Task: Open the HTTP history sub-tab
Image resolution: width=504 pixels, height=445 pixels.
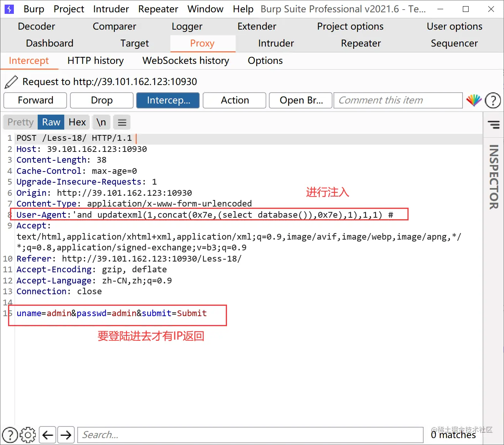Action: tap(95, 61)
